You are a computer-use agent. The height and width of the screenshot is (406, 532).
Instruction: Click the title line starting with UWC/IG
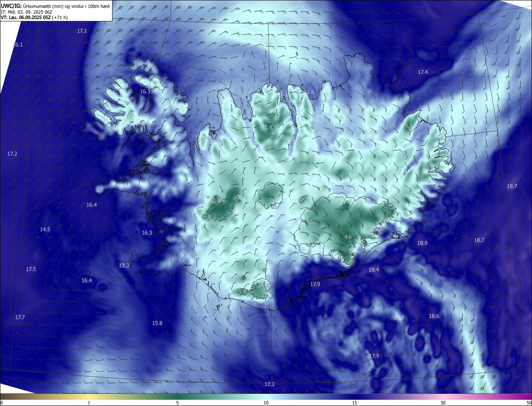[55, 5]
